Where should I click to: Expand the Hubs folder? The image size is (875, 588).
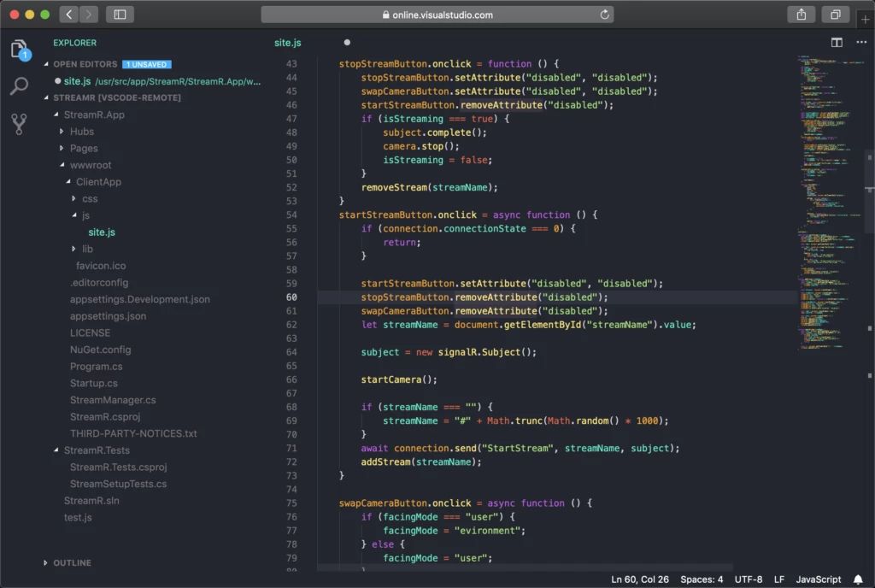click(82, 131)
